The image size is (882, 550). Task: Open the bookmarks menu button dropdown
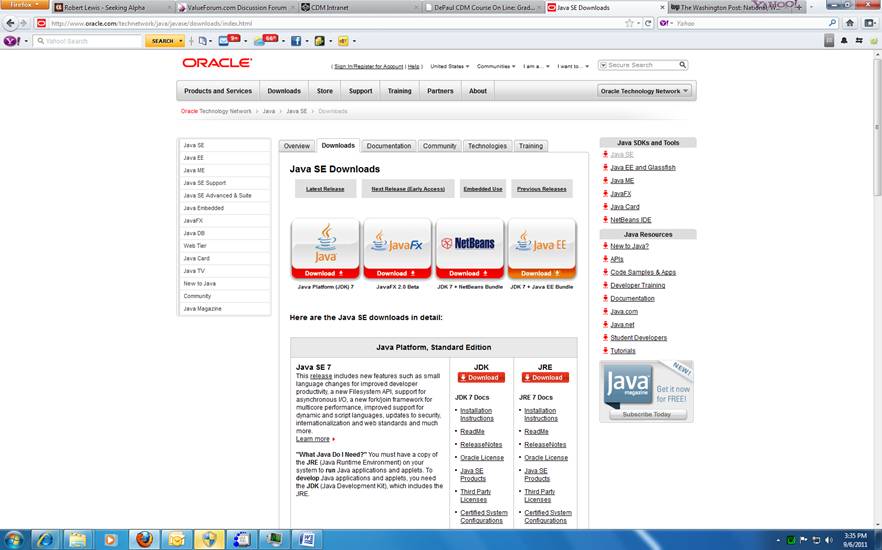click(x=870, y=24)
